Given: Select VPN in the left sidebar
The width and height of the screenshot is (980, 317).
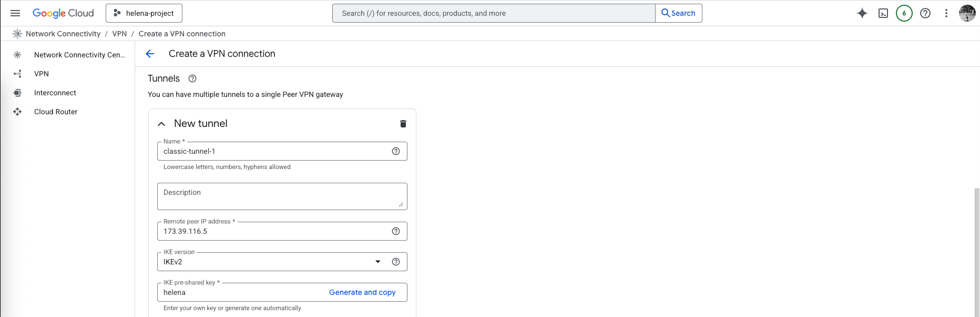Looking at the screenshot, I should [x=42, y=74].
